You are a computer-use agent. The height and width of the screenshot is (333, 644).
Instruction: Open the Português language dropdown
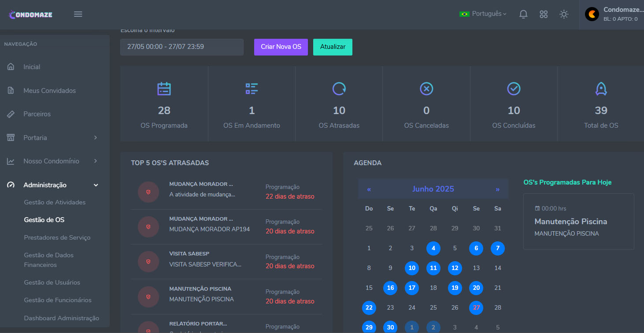pyautogui.click(x=483, y=14)
